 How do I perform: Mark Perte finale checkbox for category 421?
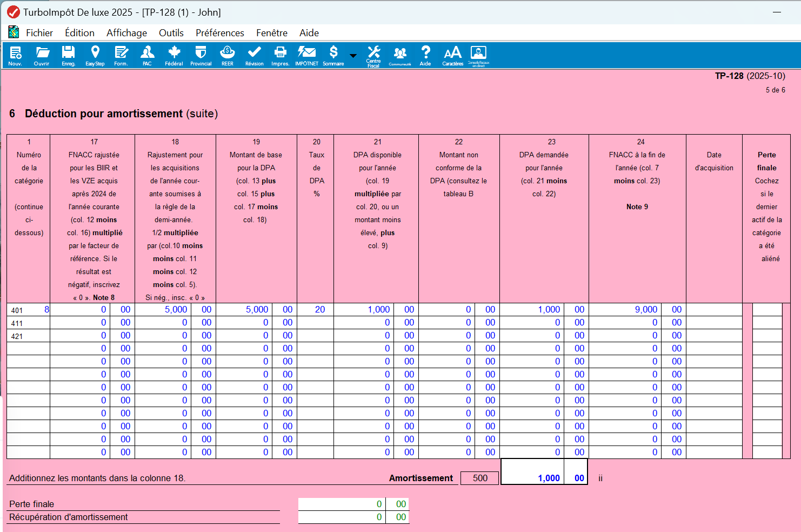767,336
